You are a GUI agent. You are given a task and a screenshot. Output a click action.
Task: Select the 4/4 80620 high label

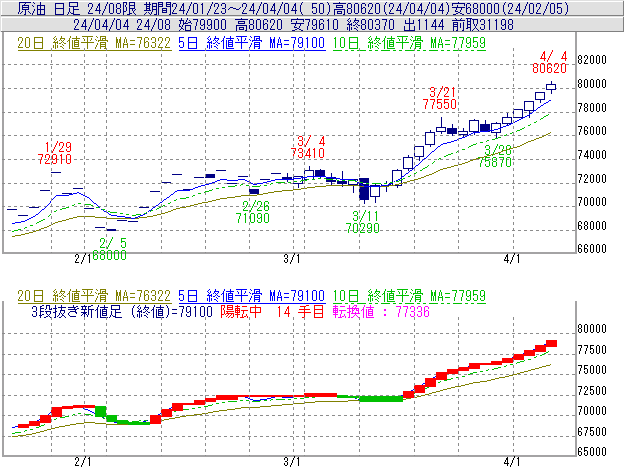click(x=550, y=62)
